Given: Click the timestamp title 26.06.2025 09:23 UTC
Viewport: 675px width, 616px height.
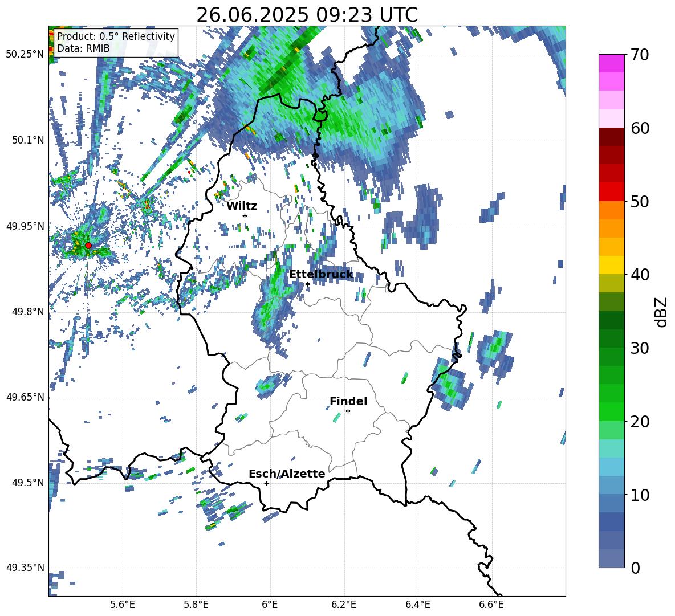Looking at the screenshot, I should pos(307,15).
